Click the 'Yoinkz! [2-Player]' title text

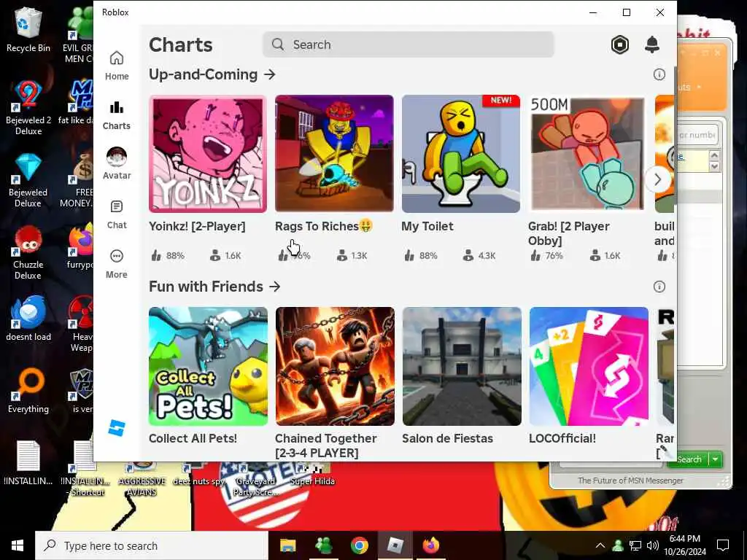(197, 226)
